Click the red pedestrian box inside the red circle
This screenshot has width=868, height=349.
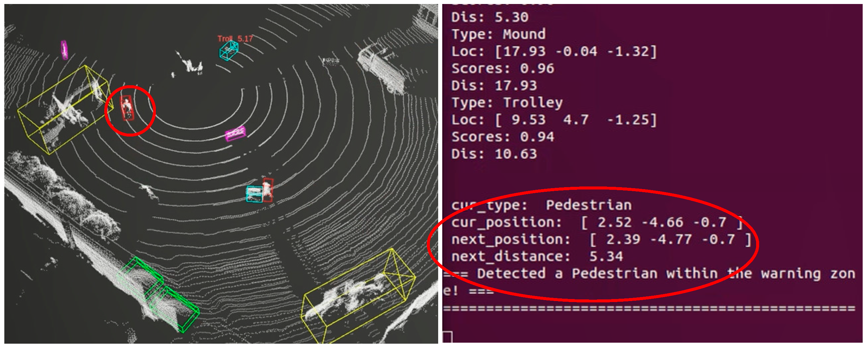[x=127, y=108]
